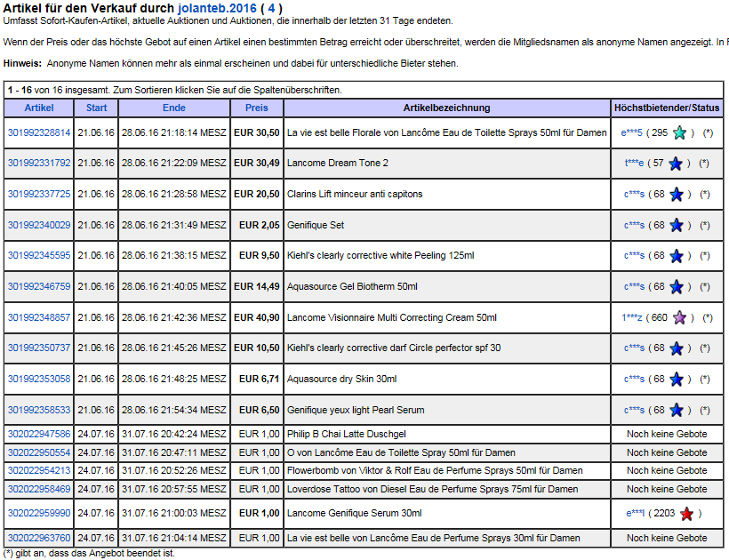The height and width of the screenshot is (560, 729).
Task: Open article 301992328814
Action: tap(39, 133)
